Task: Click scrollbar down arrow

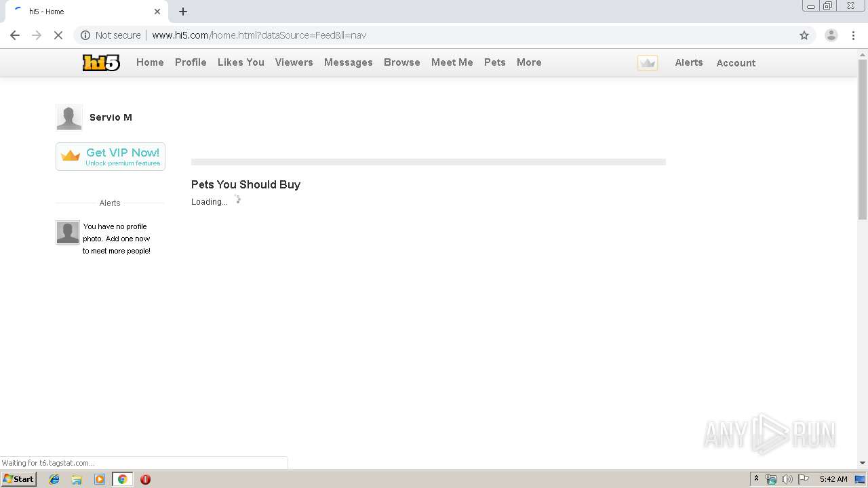Action: pos(863,463)
